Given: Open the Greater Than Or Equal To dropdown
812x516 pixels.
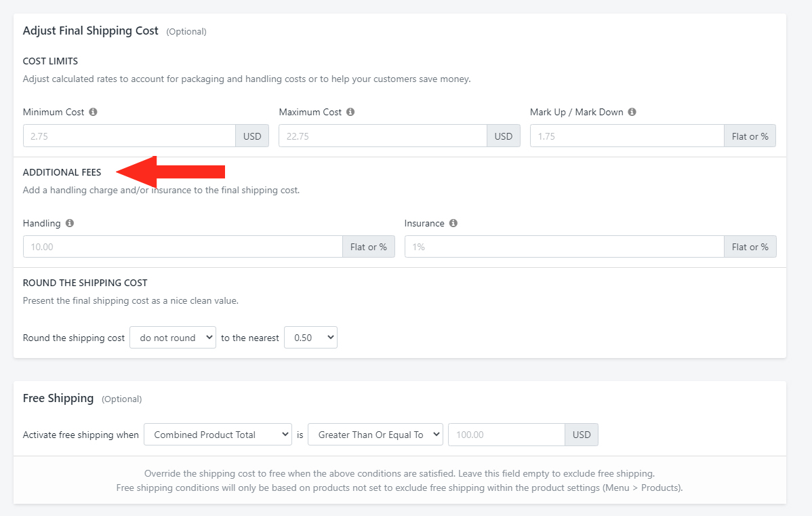Looking at the screenshot, I should click(375, 434).
